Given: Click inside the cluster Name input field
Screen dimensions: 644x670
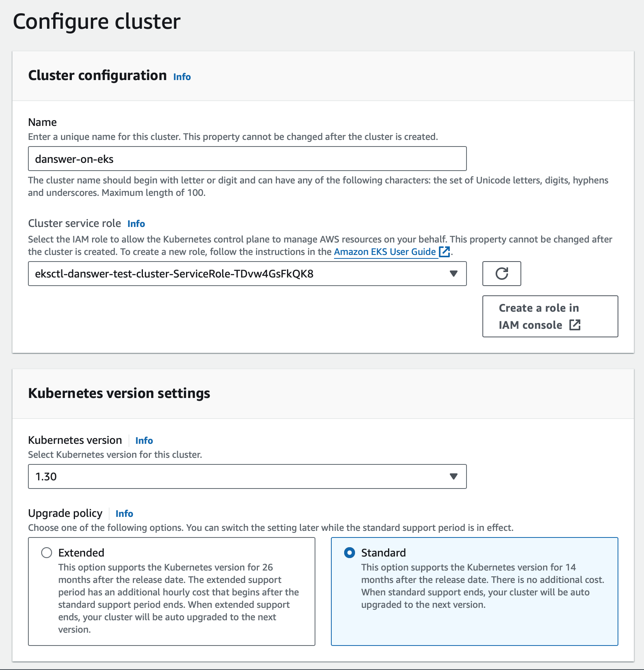Looking at the screenshot, I should point(247,159).
